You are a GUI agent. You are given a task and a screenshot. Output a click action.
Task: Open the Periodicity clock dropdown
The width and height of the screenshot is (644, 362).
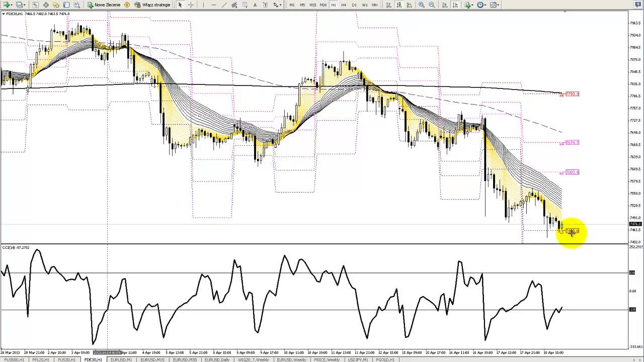coord(481,5)
